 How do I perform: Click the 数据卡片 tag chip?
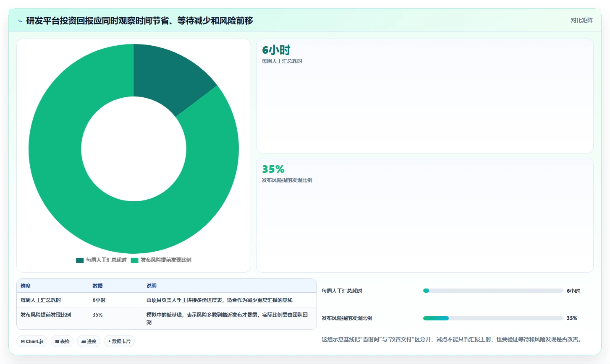click(x=119, y=341)
